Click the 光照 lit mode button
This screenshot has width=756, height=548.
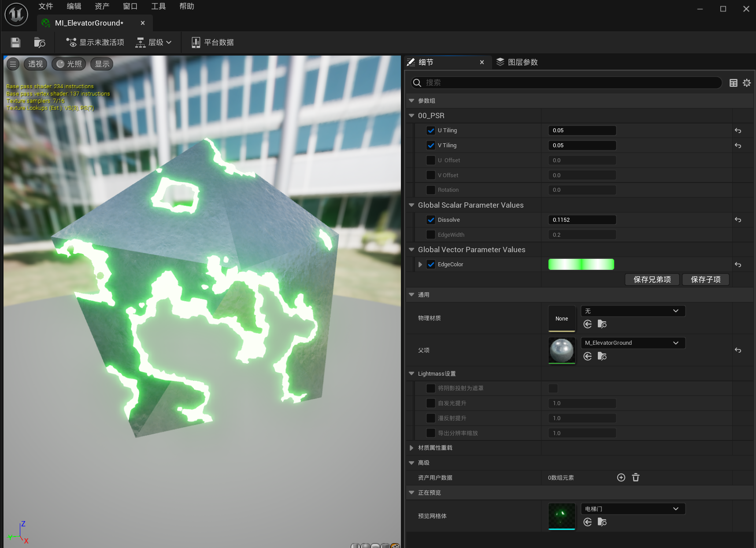click(69, 64)
